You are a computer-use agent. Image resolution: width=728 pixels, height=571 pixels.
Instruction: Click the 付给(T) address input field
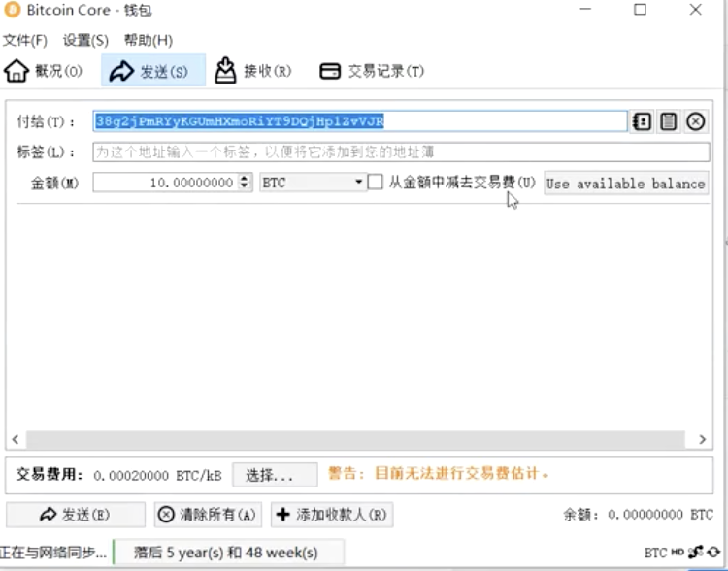[x=360, y=121]
